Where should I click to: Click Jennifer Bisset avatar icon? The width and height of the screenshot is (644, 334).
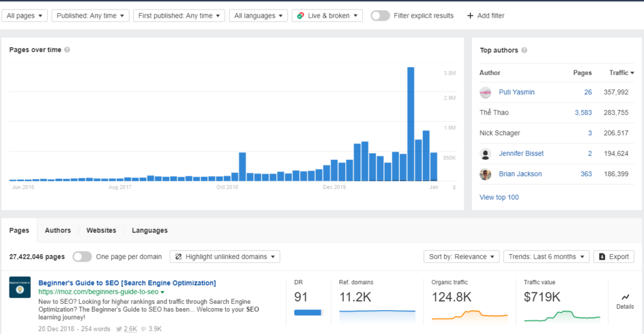click(486, 154)
